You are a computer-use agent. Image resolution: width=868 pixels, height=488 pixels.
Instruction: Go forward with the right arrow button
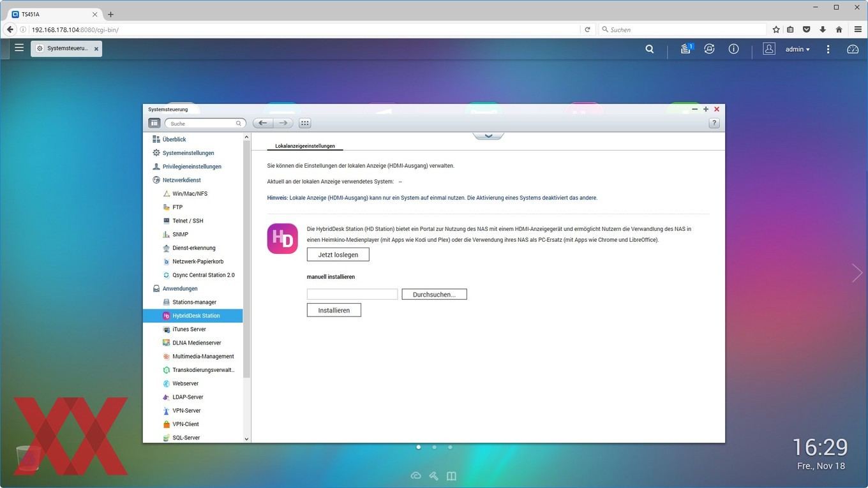283,123
